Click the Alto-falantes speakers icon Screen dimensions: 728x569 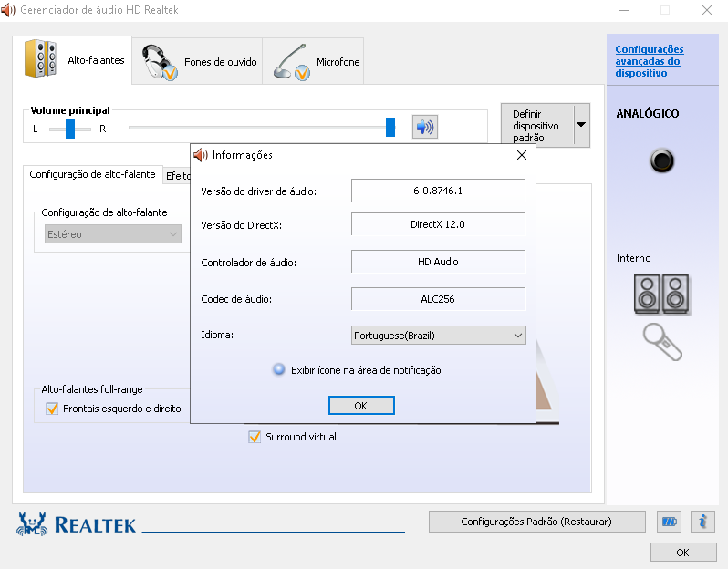40,59
